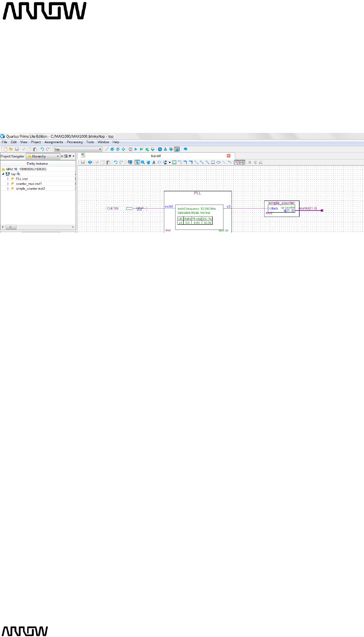Expand the counter_mux:inst1 tree node

8,184
